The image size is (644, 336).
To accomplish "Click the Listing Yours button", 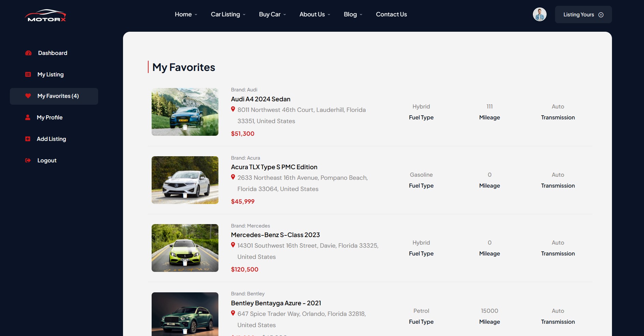I will pyautogui.click(x=583, y=14).
